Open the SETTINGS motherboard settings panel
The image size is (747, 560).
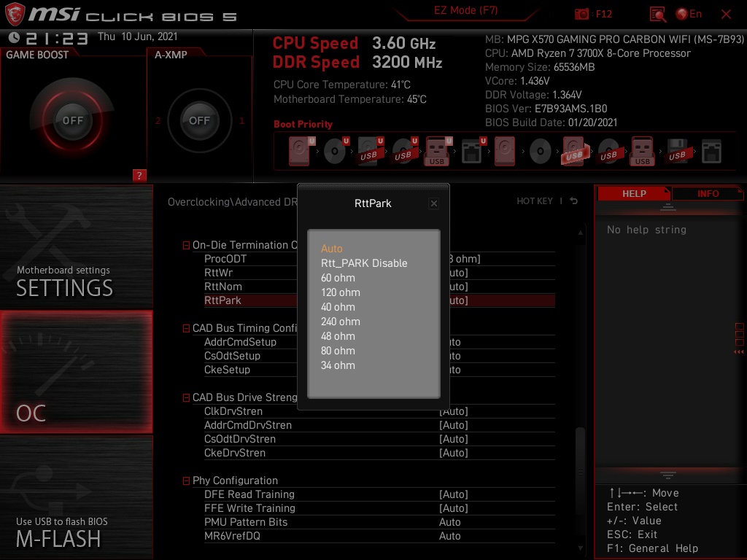(x=76, y=246)
